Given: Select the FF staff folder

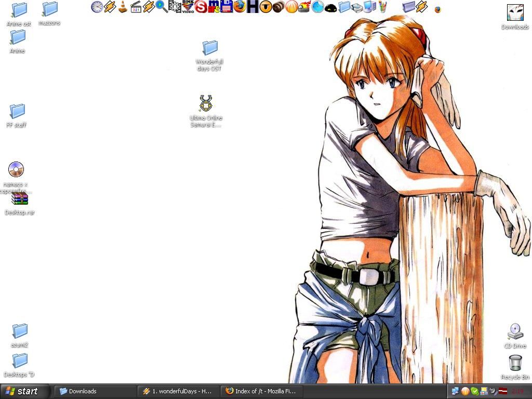Looking at the screenshot, I should tap(17, 116).
